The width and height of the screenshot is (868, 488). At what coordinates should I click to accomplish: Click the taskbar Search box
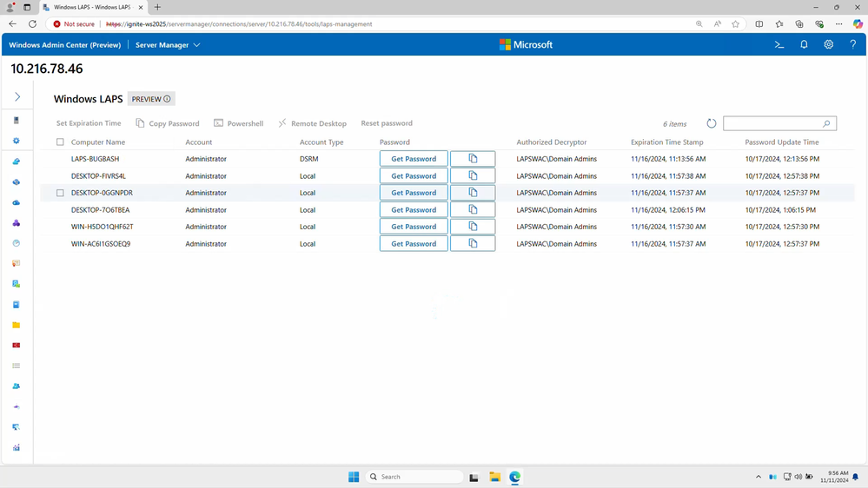414,477
